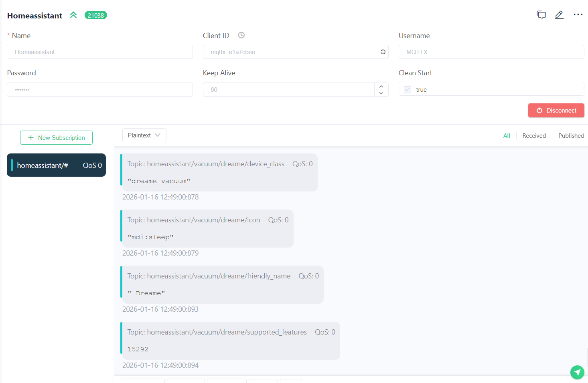
Task: Collapse connection details with double-chevron icon
Action: 73,15
